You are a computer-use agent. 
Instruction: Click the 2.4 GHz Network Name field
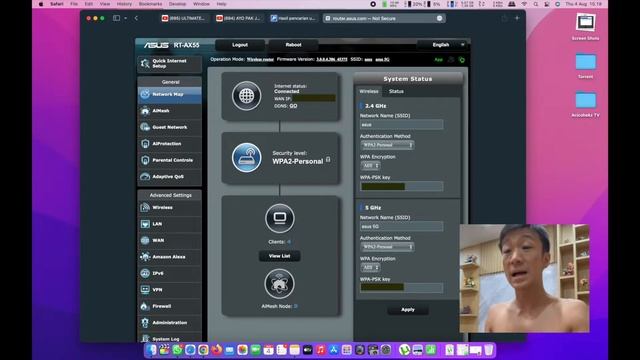coord(402,124)
